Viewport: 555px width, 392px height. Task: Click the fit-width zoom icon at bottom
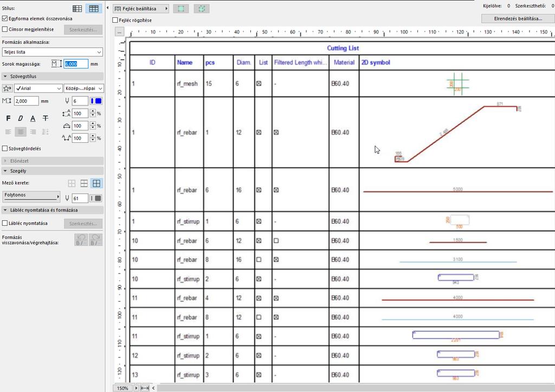click(145, 388)
